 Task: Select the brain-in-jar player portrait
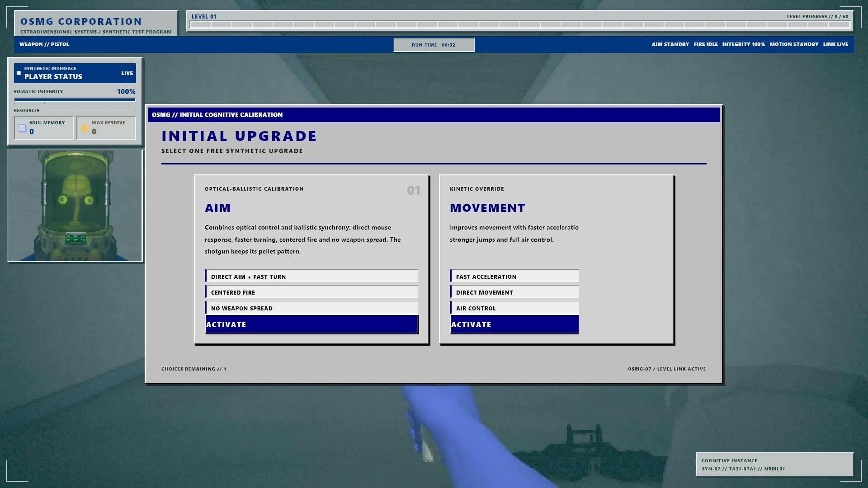point(75,206)
